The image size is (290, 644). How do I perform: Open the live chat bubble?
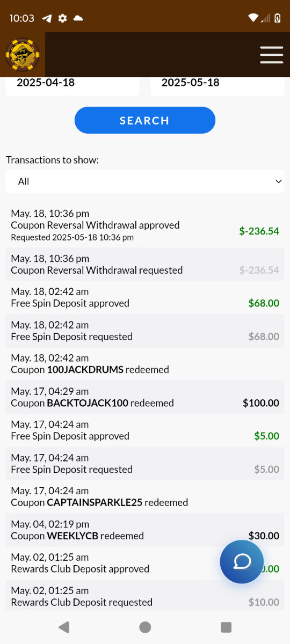pyautogui.click(x=242, y=561)
